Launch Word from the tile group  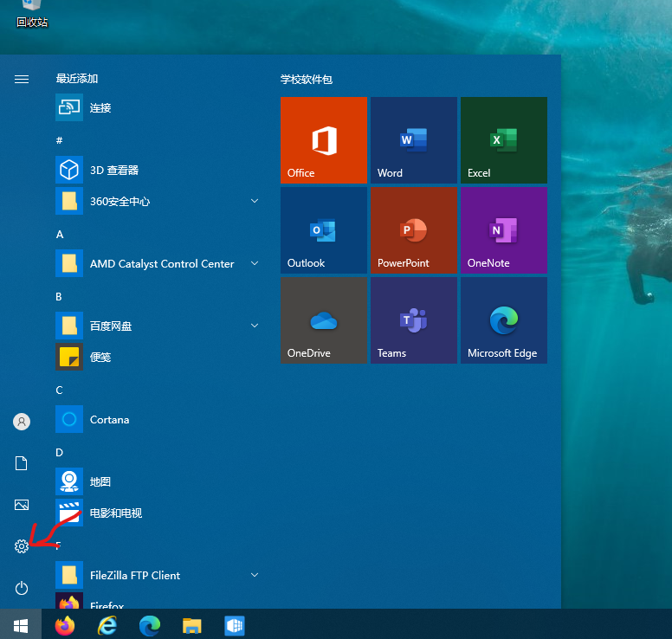pyautogui.click(x=414, y=140)
